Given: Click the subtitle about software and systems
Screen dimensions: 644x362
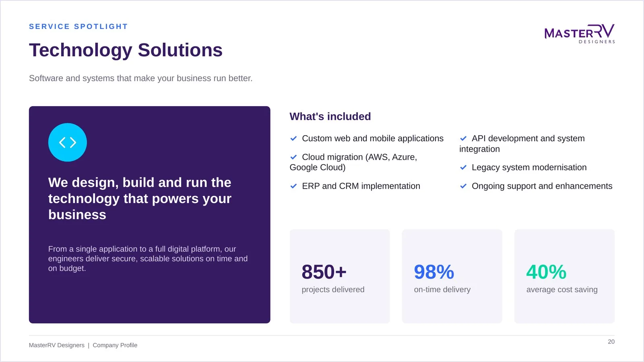Looking at the screenshot, I should click(x=140, y=78).
